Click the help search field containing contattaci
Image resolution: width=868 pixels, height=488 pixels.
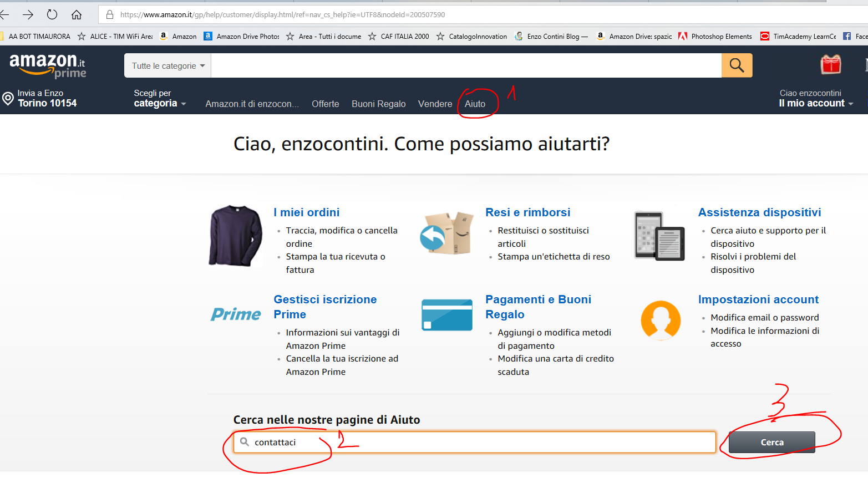point(474,443)
